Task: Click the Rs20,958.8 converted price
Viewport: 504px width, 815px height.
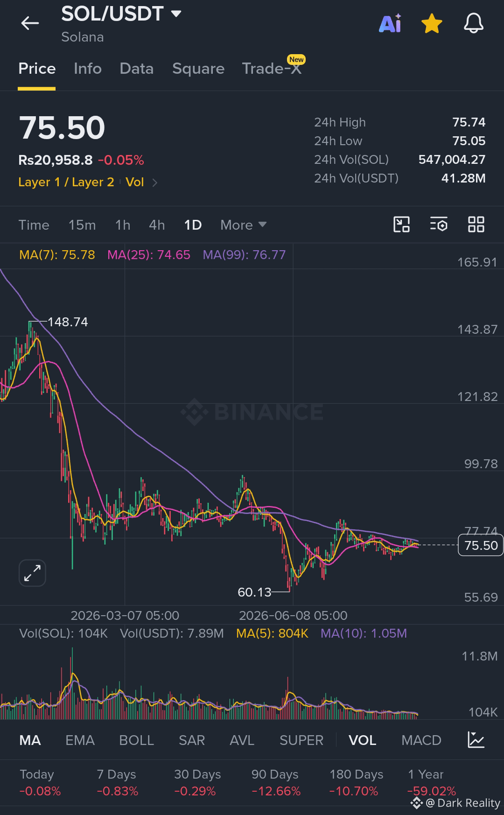Action: coord(56,160)
